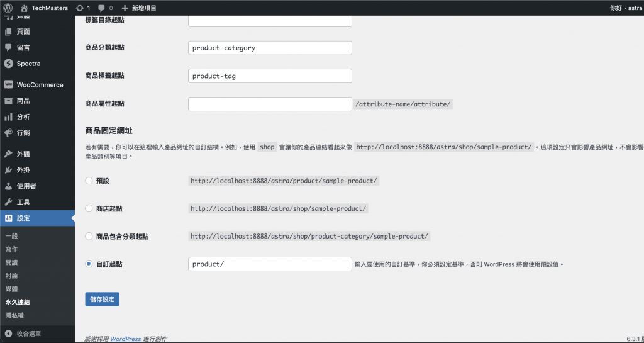The image size is (644, 343).
Task: Click the 行銷 megaphone icon
Action: pyautogui.click(x=8, y=133)
